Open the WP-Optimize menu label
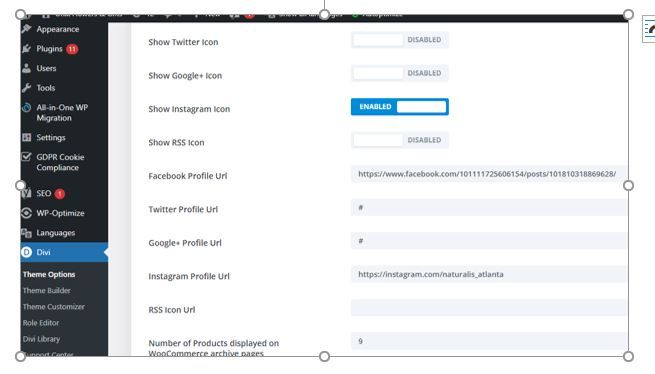The image size is (655, 374). click(x=60, y=213)
